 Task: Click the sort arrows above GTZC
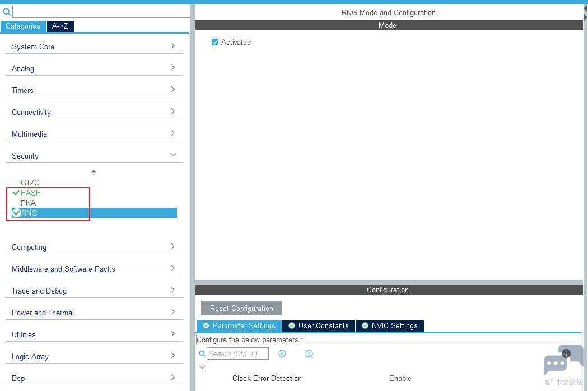pyautogui.click(x=94, y=172)
